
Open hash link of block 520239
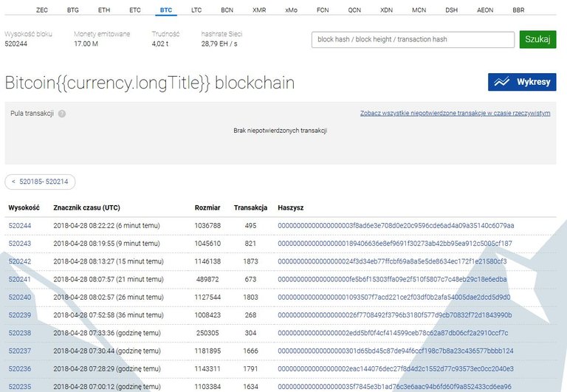click(395, 315)
